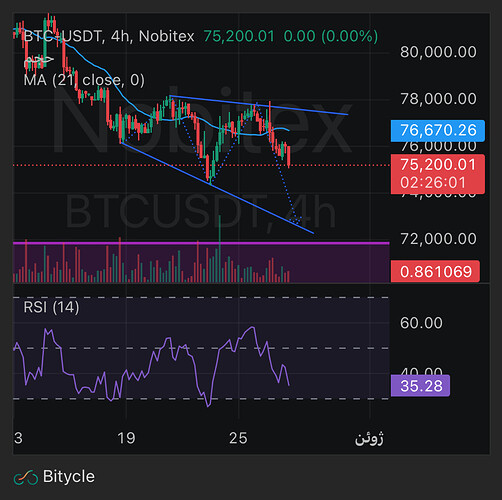Select the lower blue wedge trendline

(217, 188)
